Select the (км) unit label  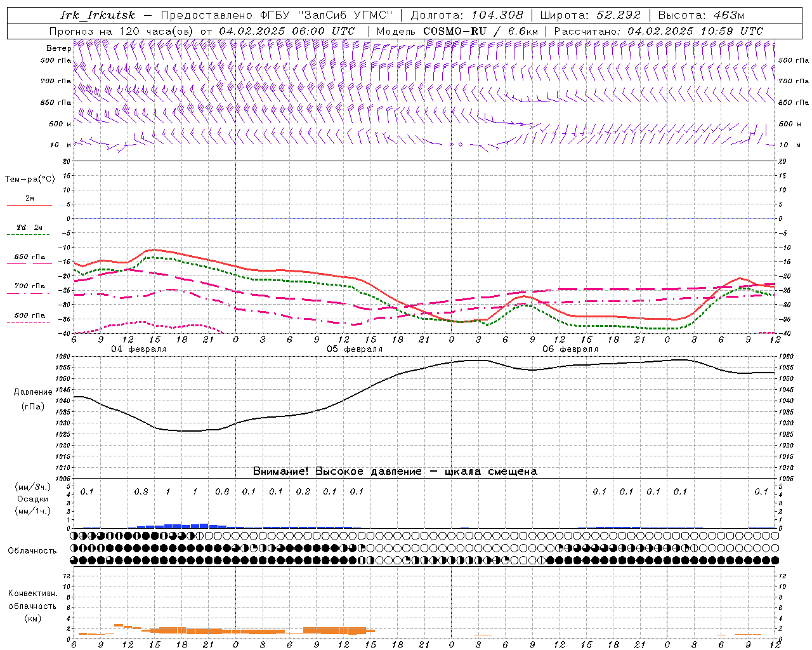(x=32, y=618)
